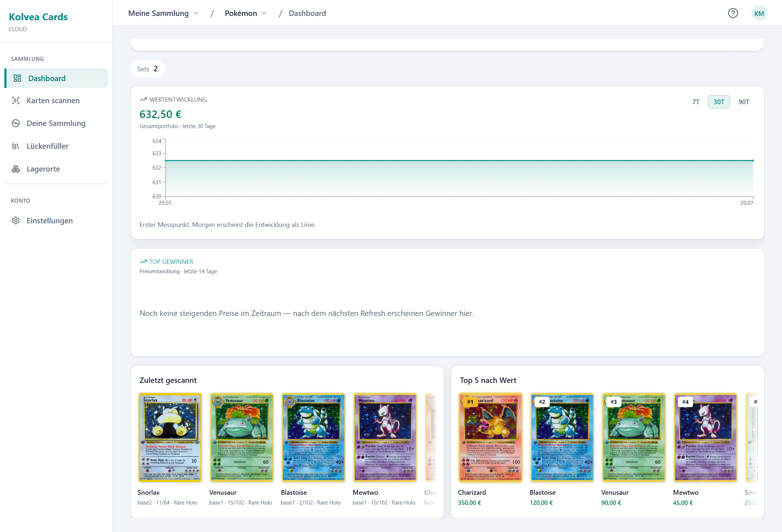The image size is (782, 532).
Task: Open recently scanned Mewtwo card thumbnail
Action: (385, 438)
